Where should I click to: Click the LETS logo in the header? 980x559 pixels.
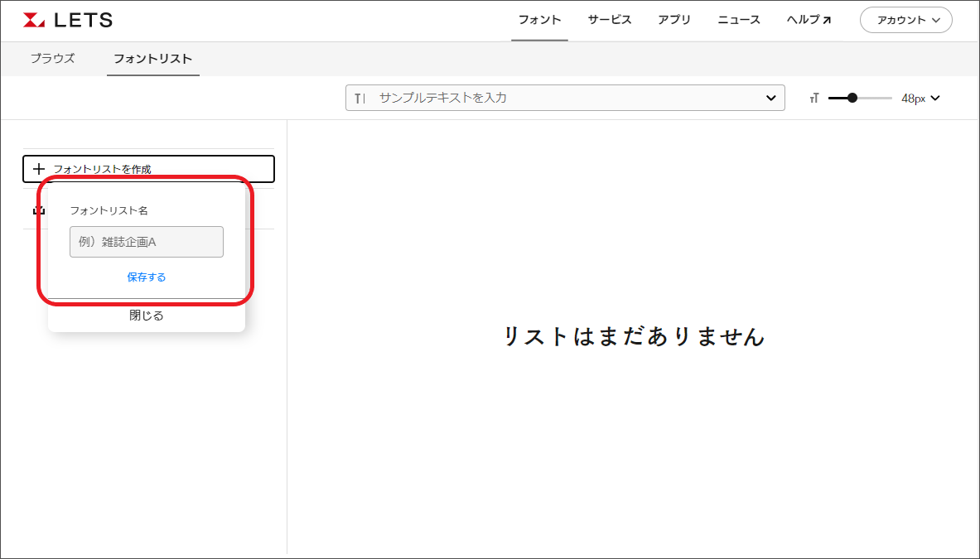click(x=68, y=20)
